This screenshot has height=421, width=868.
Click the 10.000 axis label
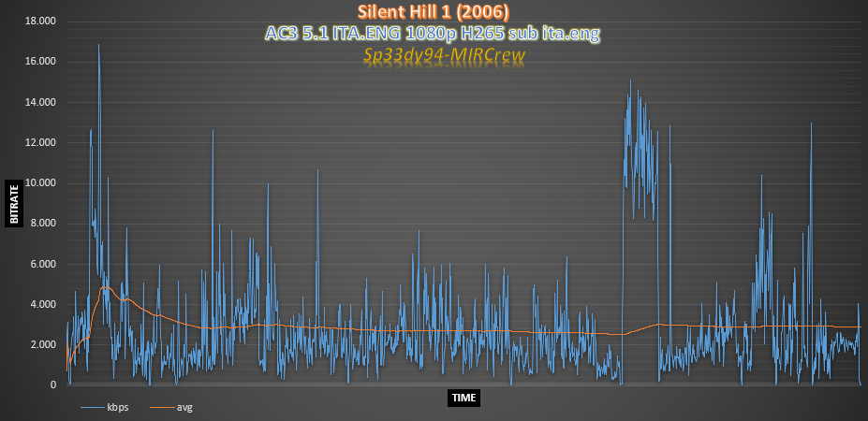pyautogui.click(x=41, y=183)
